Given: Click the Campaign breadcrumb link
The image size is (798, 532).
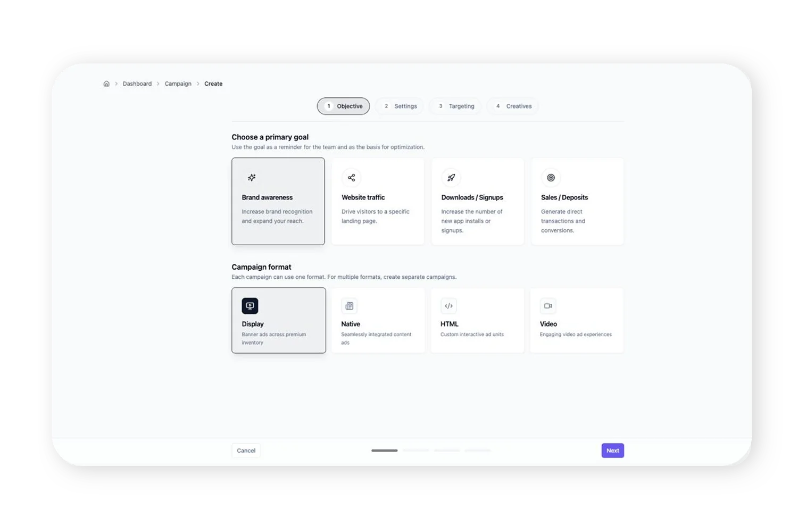Looking at the screenshot, I should pyautogui.click(x=178, y=84).
